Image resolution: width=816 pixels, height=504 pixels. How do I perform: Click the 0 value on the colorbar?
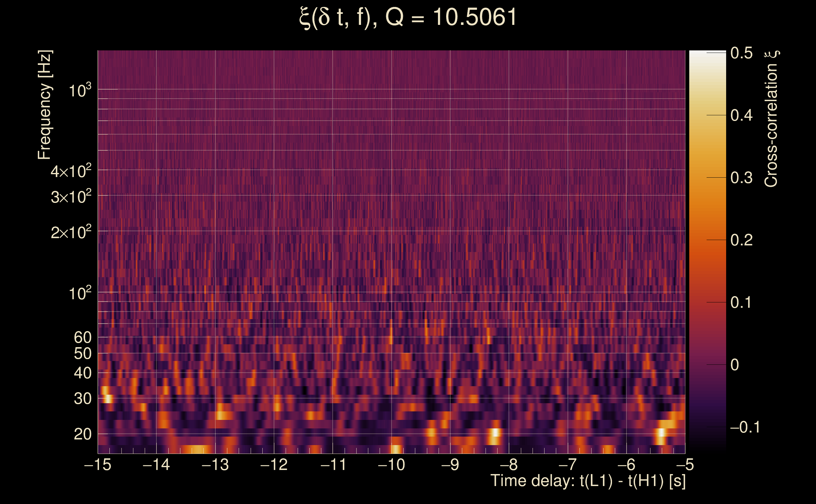[x=734, y=365]
